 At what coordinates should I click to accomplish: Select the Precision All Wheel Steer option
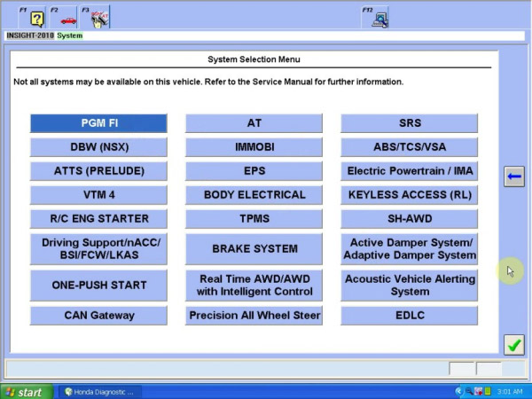coord(254,316)
